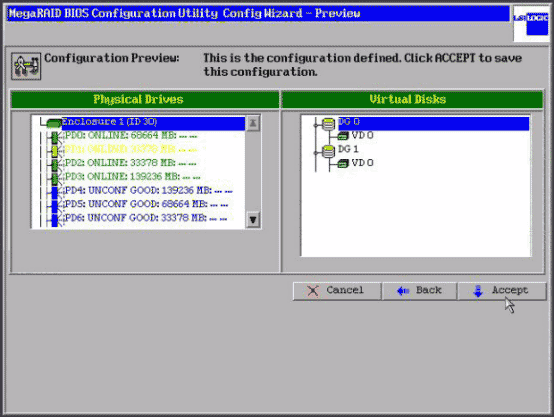Click scroll up arrow in Physical Drives list

click(253, 123)
